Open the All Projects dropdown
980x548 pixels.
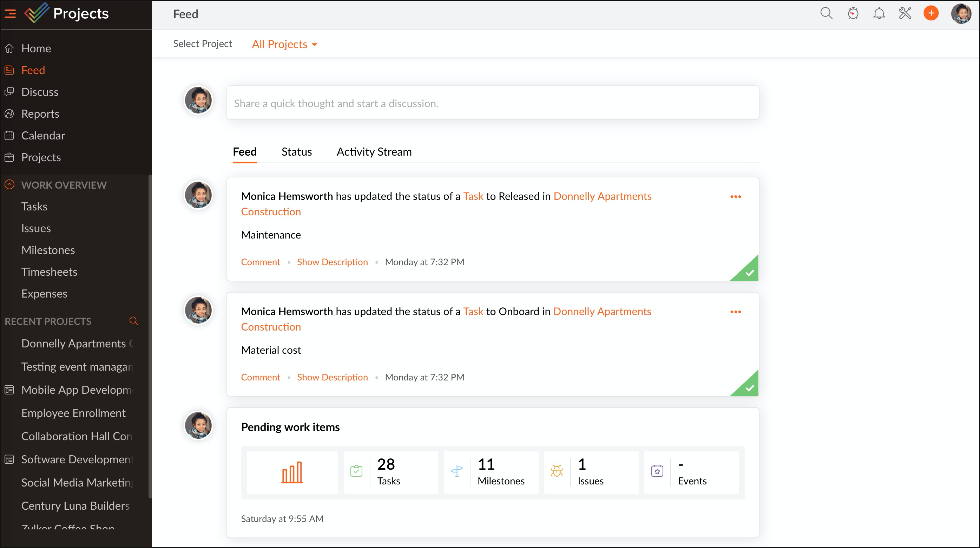click(x=284, y=44)
